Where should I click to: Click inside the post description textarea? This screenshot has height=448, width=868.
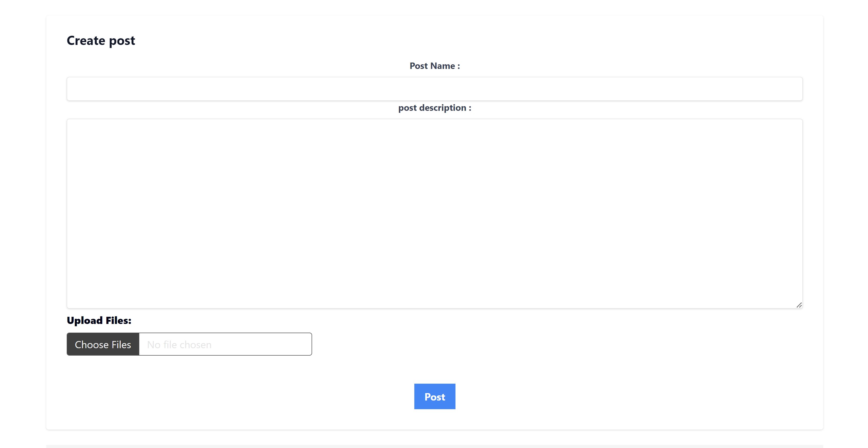pyautogui.click(x=434, y=213)
